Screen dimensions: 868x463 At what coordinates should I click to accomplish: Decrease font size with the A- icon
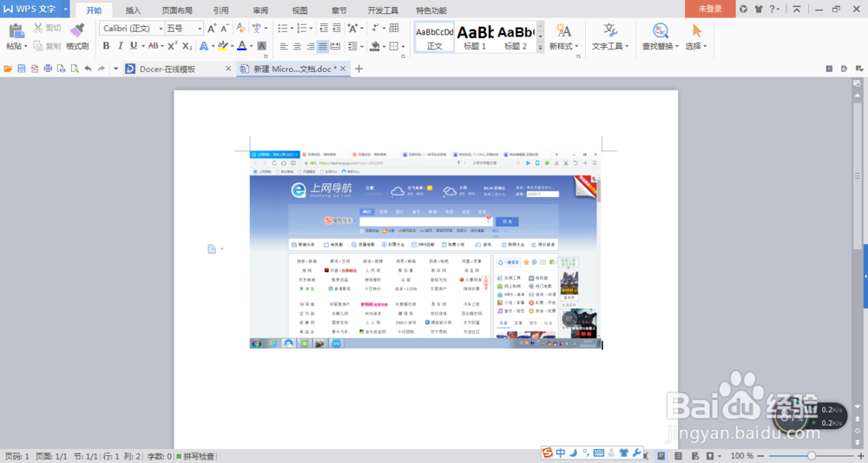pos(224,29)
